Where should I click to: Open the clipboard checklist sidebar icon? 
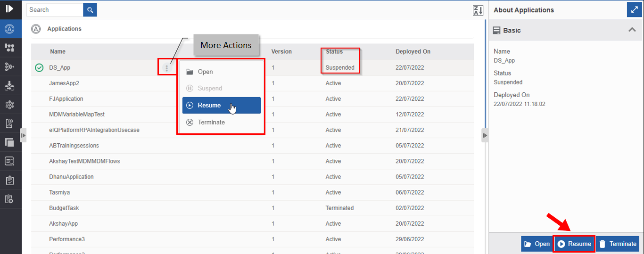(9, 180)
